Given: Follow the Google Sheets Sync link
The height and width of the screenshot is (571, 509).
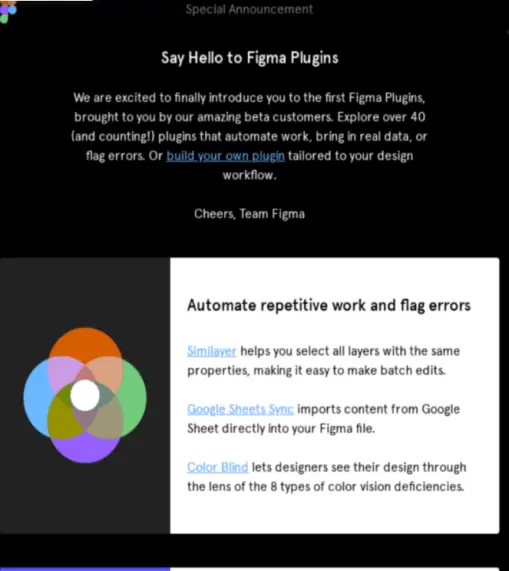Looking at the screenshot, I should click(x=240, y=409).
